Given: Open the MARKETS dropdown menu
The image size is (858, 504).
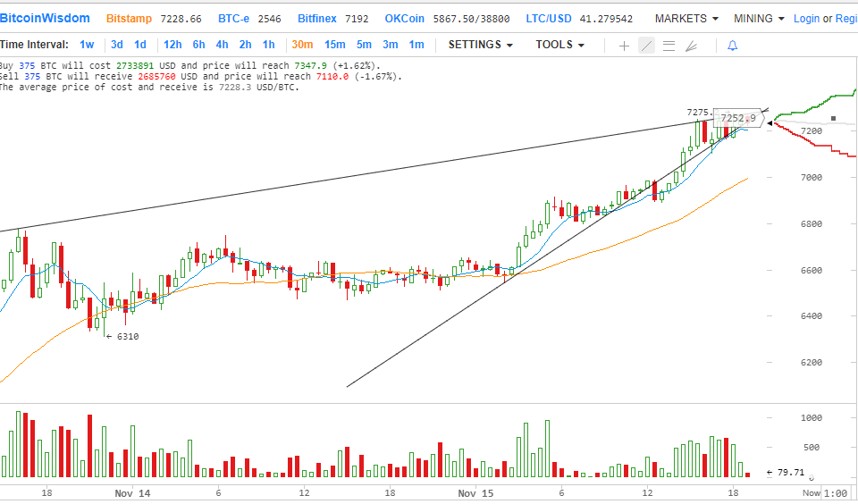Looking at the screenshot, I should pos(686,19).
